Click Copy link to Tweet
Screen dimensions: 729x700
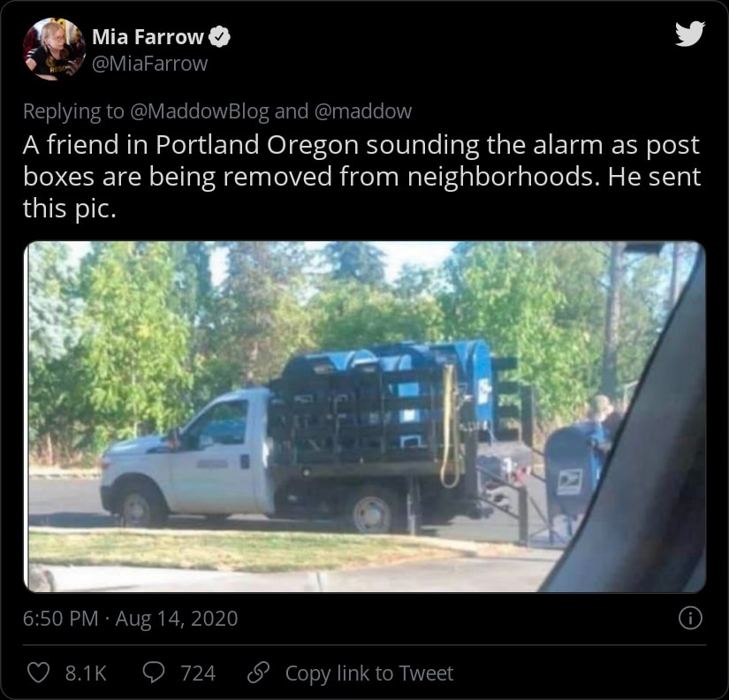[369, 673]
